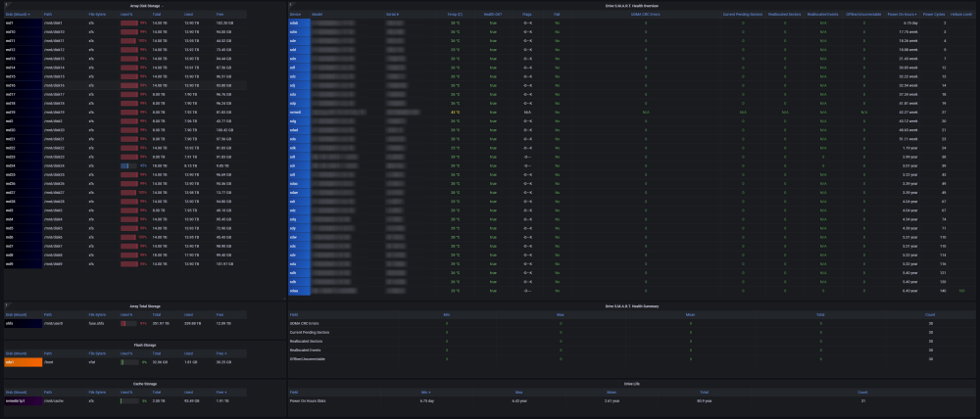
Task: Sort S.M.A.R.T. overview by Serial # column
Action: tap(393, 14)
